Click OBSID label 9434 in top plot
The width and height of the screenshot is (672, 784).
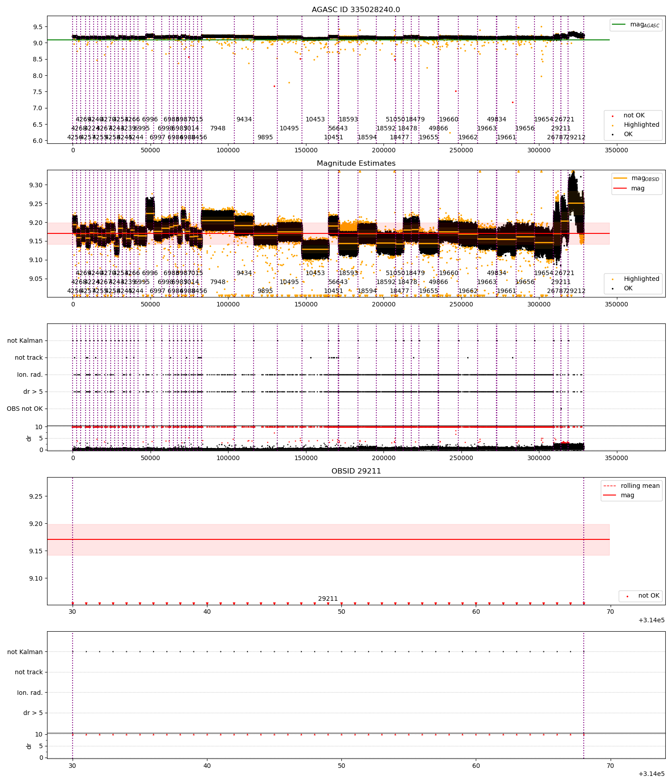[x=244, y=120]
